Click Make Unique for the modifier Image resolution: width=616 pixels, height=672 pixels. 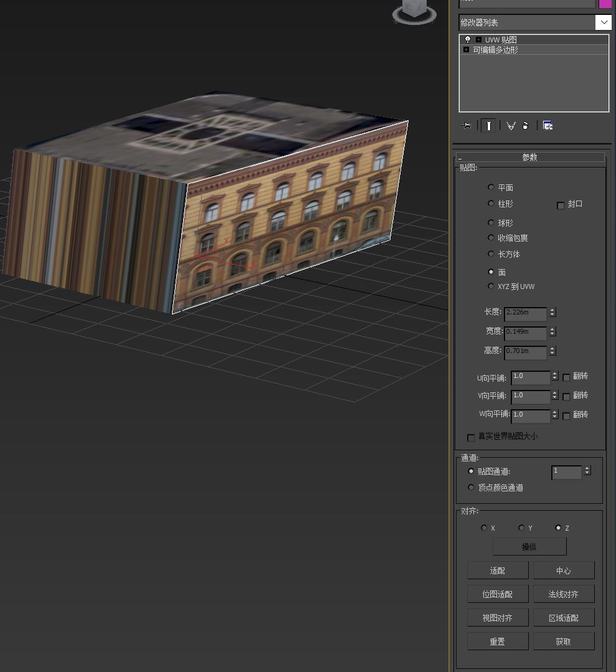[x=511, y=125]
